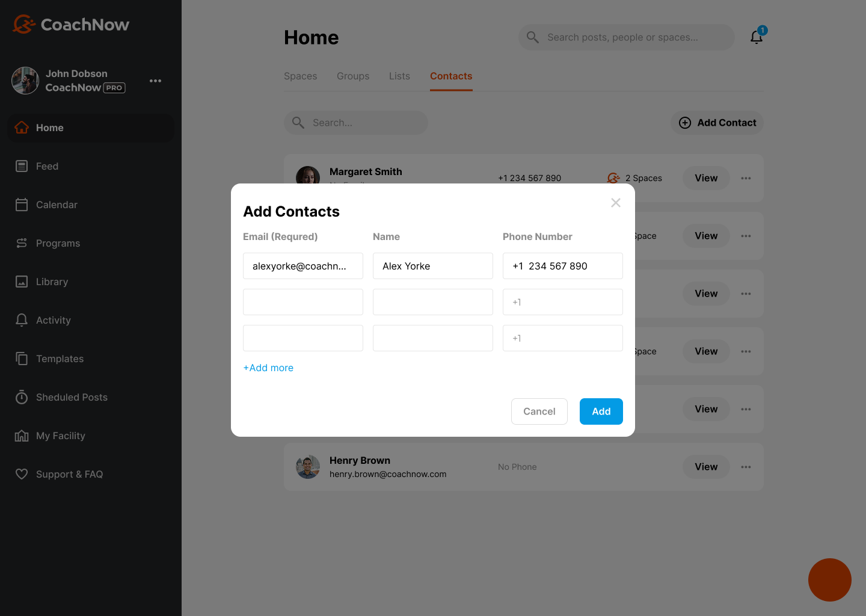Image resolution: width=866 pixels, height=616 pixels.
Task: Switch to the Groups tab
Action: [x=353, y=76]
